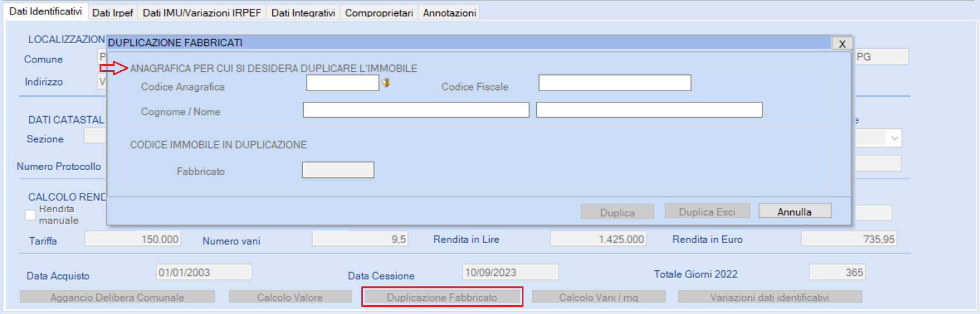Viewport: 980px width, 314px height.
Task: Click Aggancio Delibera Comunale button
Action: 117,297
